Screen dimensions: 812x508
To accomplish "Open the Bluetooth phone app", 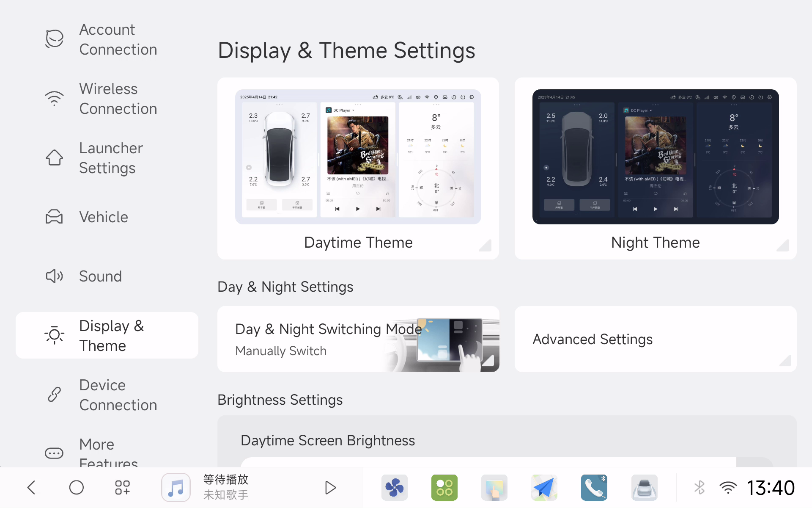I will pyautogui.click(x=594, y=488).
